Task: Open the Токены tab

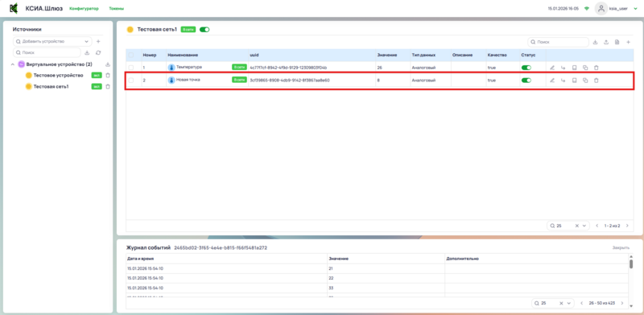Action: (116, 9)
